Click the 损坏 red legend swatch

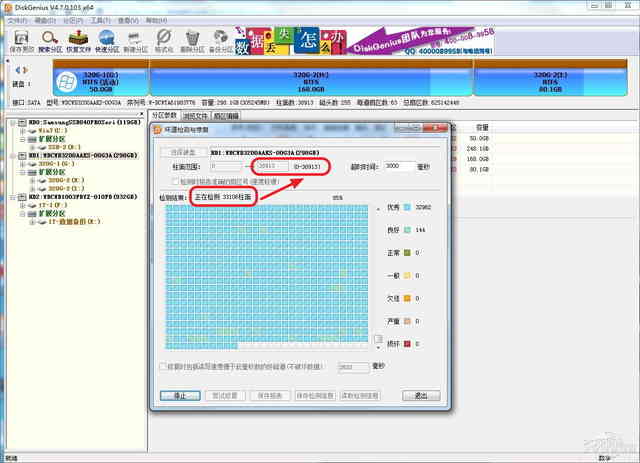(407, 344)
